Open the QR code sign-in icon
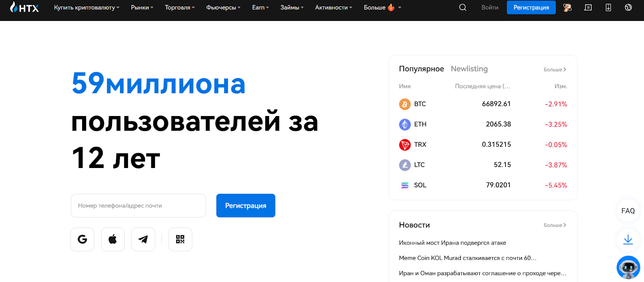The width and height of the screenshot is (644, 282). (x=180, y=239)
